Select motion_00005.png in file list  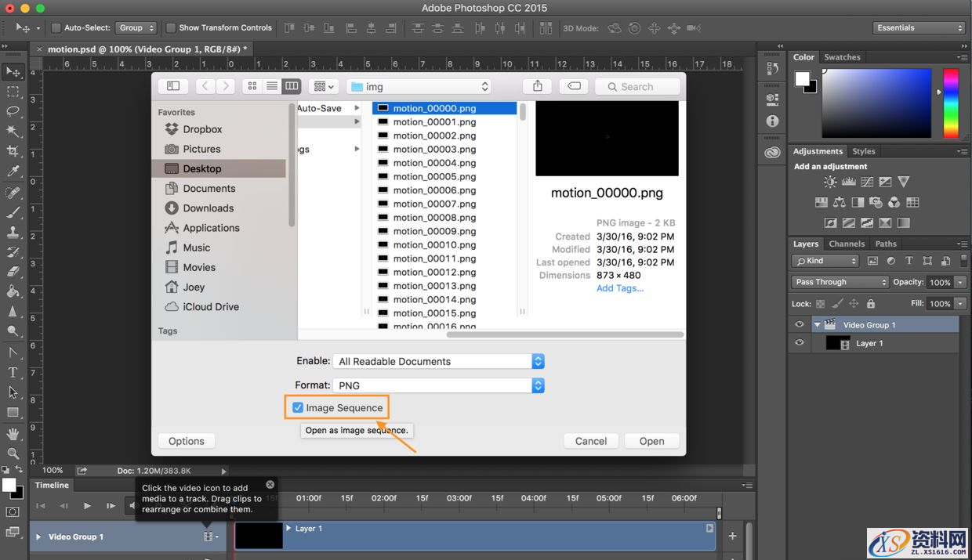(x=434, y=176)
